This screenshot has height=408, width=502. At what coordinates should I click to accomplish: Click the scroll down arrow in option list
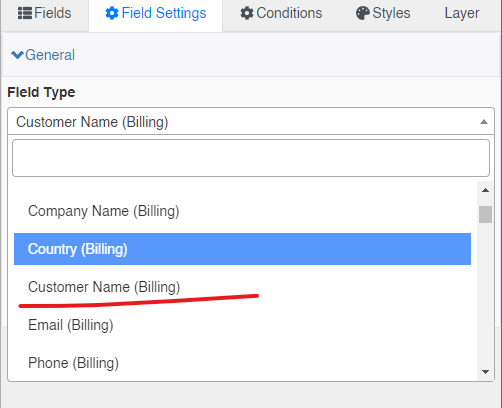[x=485, y=372]
